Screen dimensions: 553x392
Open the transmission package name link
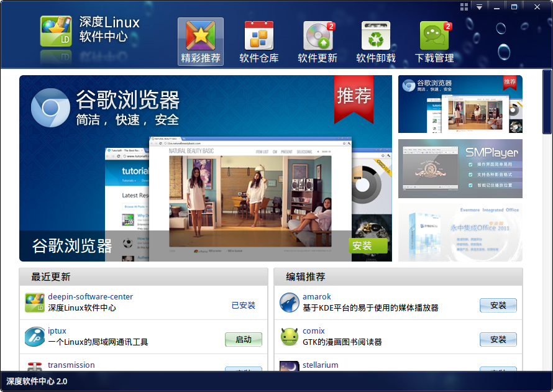(71, 365)
